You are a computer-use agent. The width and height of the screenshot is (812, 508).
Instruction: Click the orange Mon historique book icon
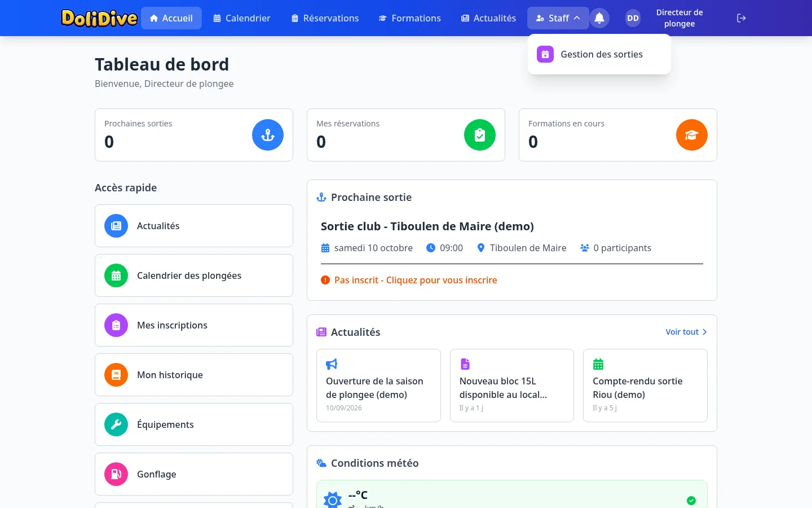point(116,375)
